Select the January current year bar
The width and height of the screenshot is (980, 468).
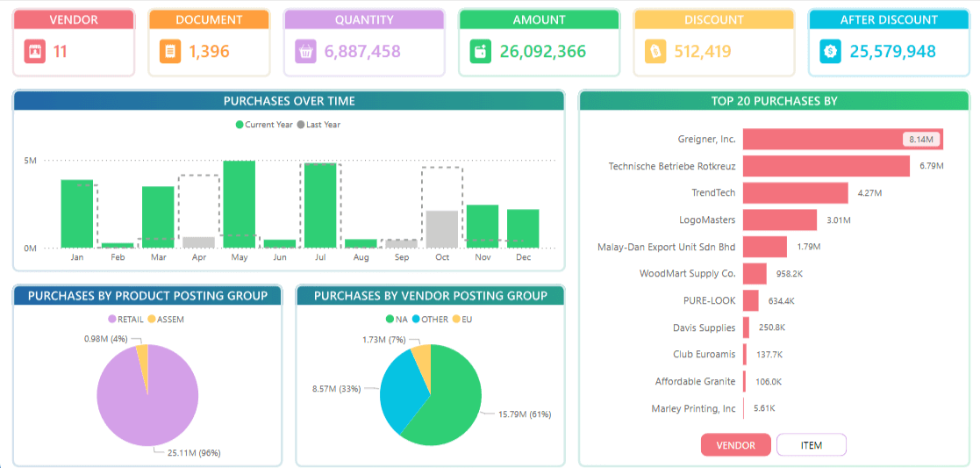(x=77, y=214)
